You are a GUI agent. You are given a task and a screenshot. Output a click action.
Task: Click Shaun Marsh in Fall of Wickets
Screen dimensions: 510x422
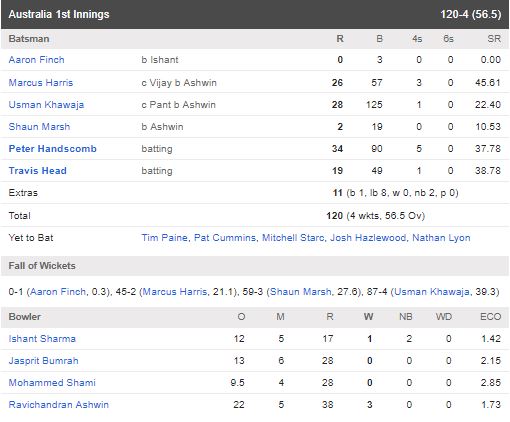point(301,292)
